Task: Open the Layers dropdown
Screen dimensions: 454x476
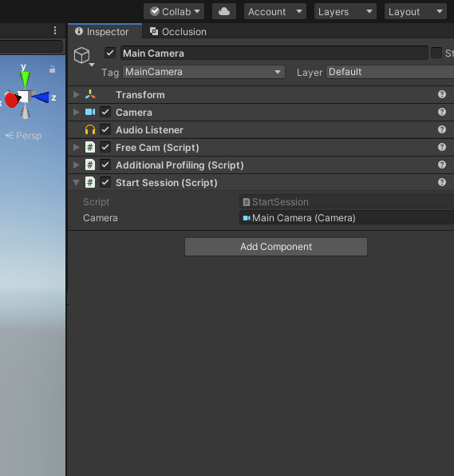Action: pyautogui.click(x=345, y=11)
